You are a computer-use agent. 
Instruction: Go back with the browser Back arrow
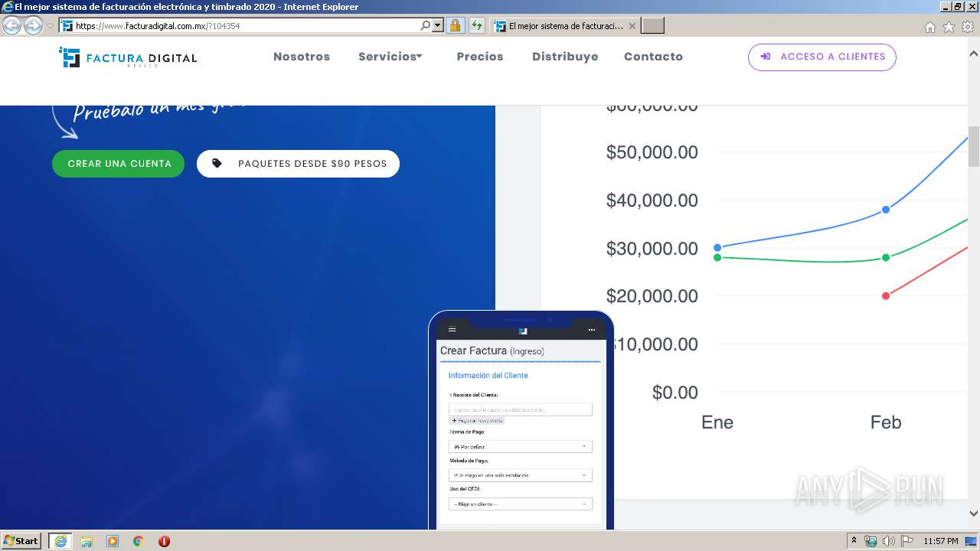(11, 26)
